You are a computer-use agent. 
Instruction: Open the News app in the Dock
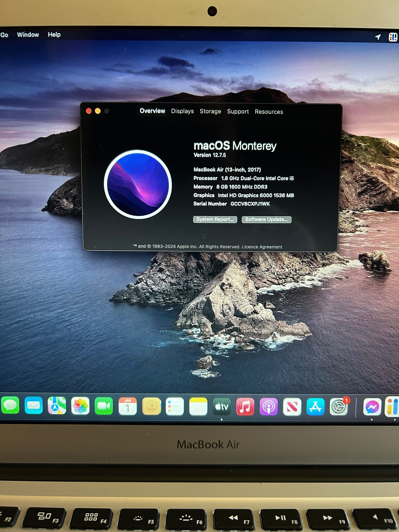click(x=292, y=407)
